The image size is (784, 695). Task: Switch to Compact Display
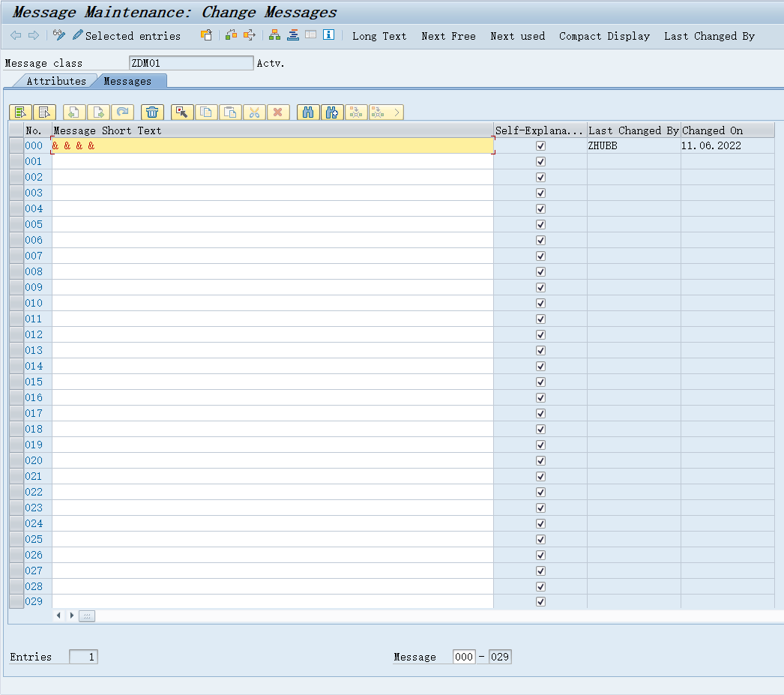click(604, 36)
